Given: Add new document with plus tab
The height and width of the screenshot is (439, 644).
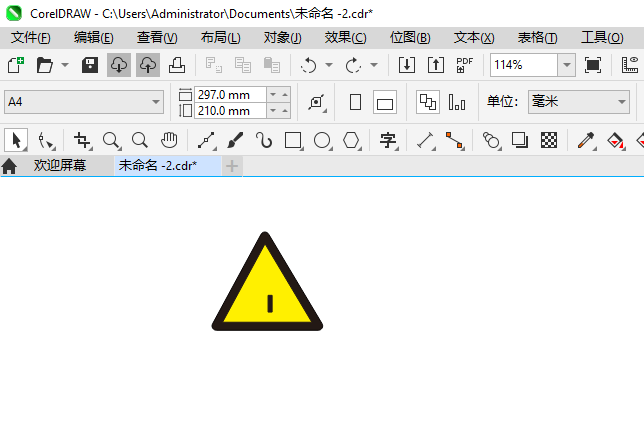Looking at the screenshot, I should coord(232,166).
